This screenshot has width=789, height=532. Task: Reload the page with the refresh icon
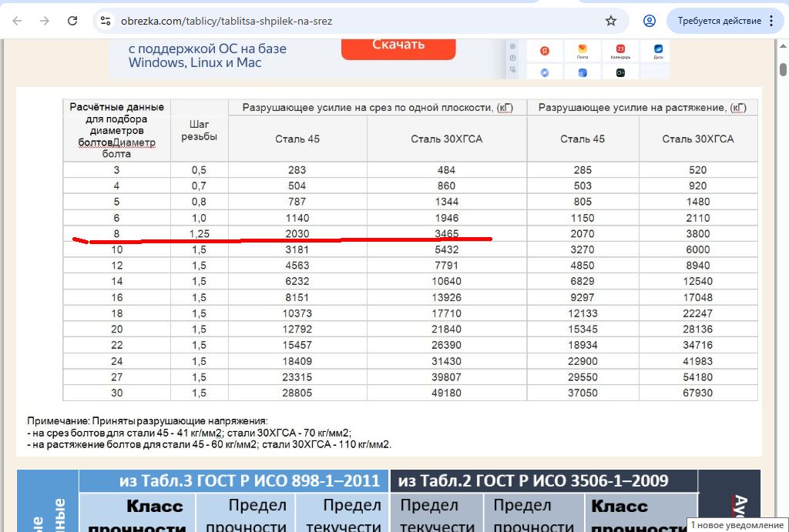point(72,21)
